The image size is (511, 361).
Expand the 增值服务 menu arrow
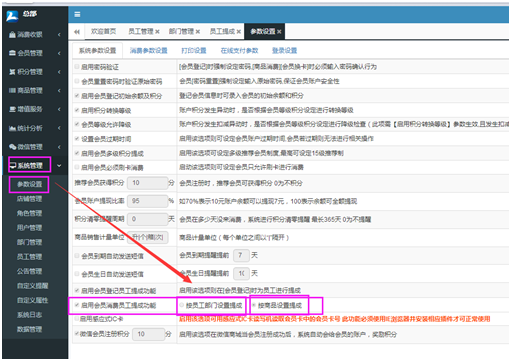59,109
